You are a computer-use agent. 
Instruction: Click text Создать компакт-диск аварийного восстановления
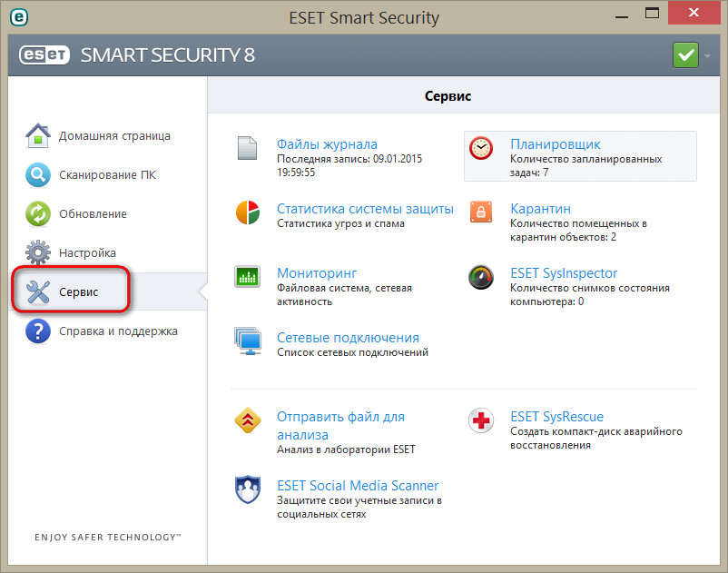596,438
